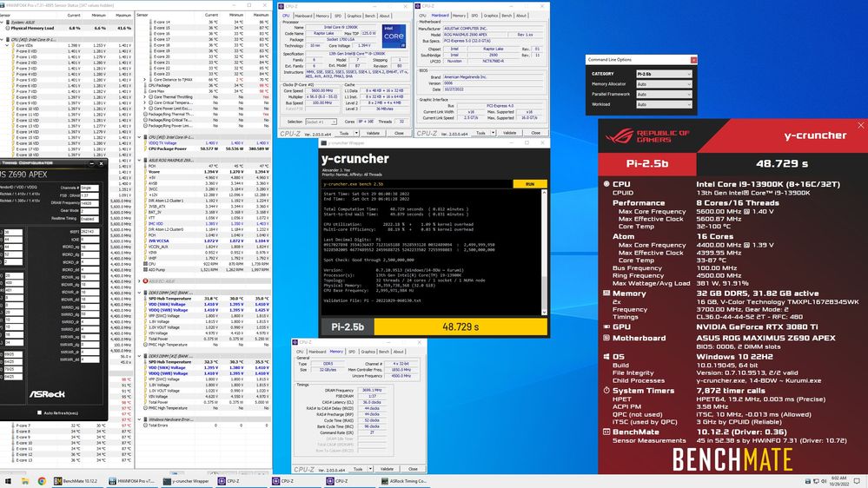Open the Category dropdown showing Pi-2.5b
868x488 pixels.
point(664,74)
